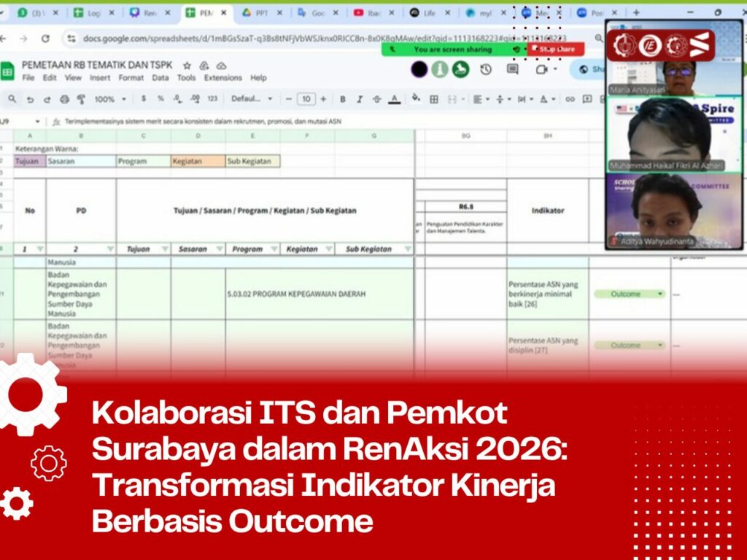Open the Help menu
The width and height of the screenshot is (747, 560).
pos(259,77)
